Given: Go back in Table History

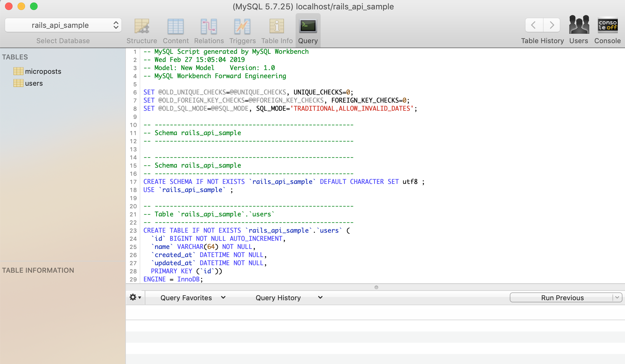Looking at the screenshot, I should [x=534, y=25].
